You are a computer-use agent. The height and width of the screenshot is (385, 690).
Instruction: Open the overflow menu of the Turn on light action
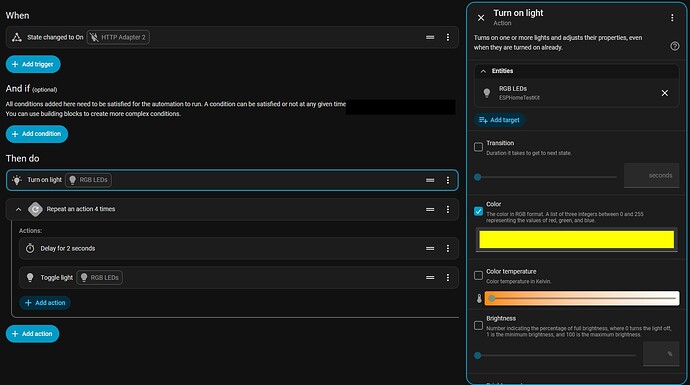(x=448, y=180)
